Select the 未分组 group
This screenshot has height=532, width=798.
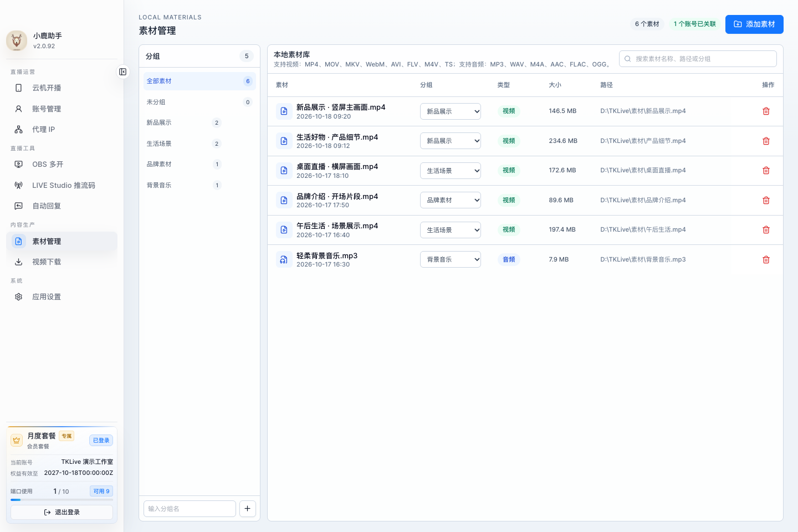pos(199,102)
